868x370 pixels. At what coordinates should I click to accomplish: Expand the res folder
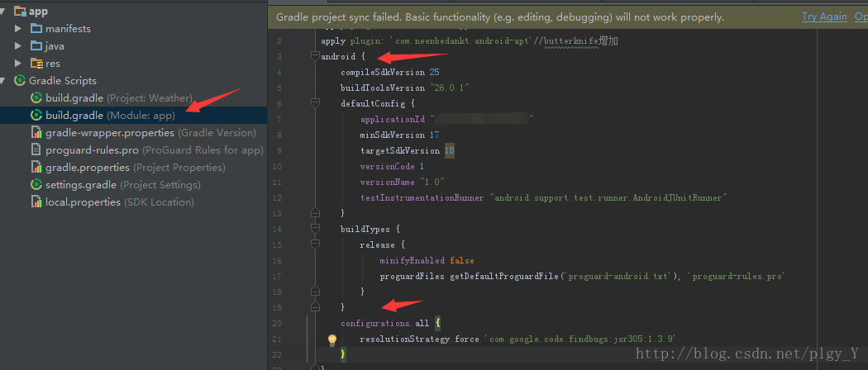point(18,63)
